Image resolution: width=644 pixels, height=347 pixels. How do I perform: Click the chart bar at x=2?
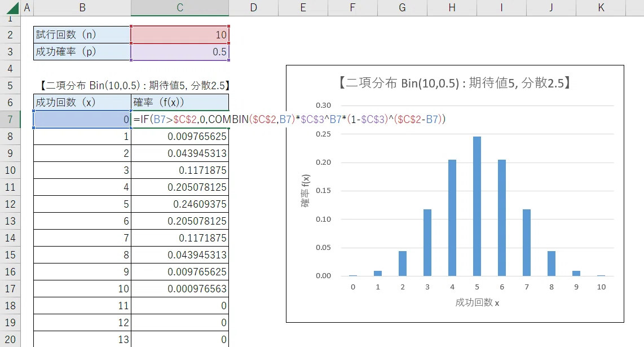click(403, 263)
